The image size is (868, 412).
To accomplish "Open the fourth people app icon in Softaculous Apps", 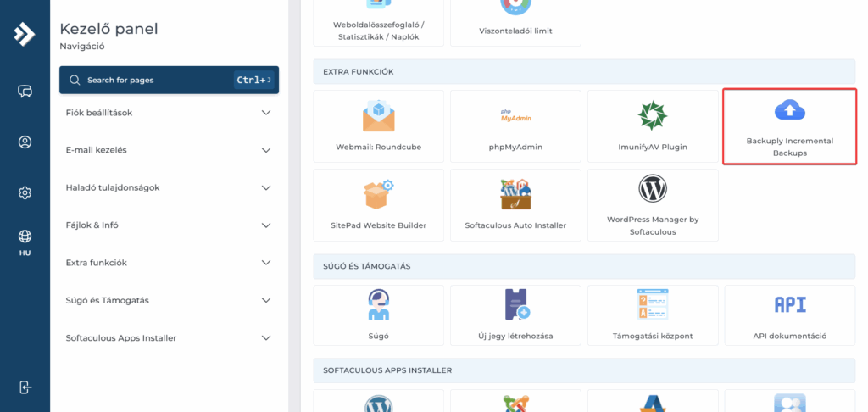I will pos(789,403).
